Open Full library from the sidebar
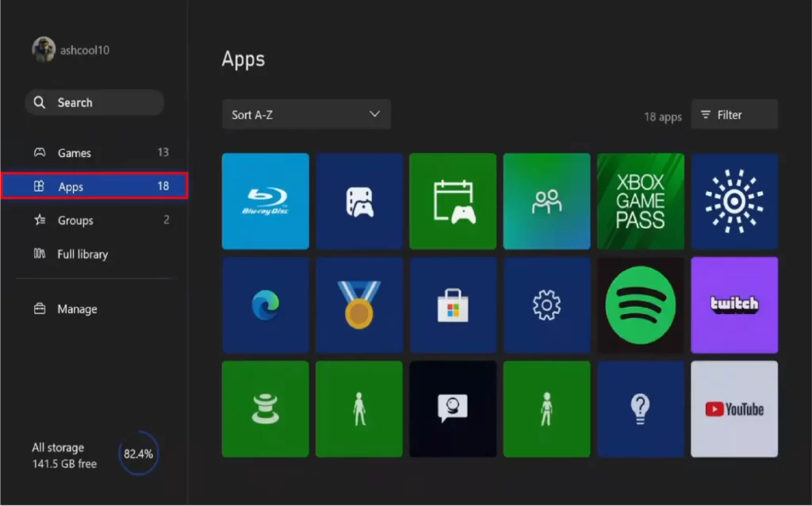The height and width of the screenshot is (506, 812). pyautogui.click(x=94, y=254)
